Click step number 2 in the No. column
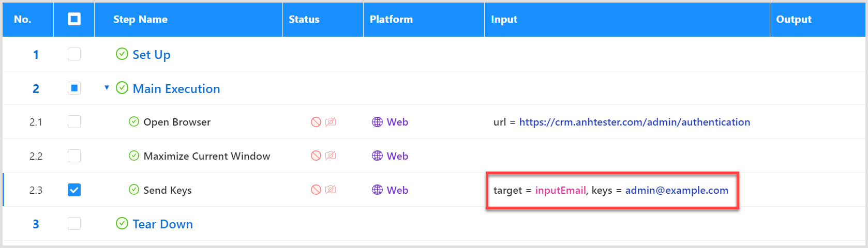This screenshot has height=248, width=868. [36, 88]
